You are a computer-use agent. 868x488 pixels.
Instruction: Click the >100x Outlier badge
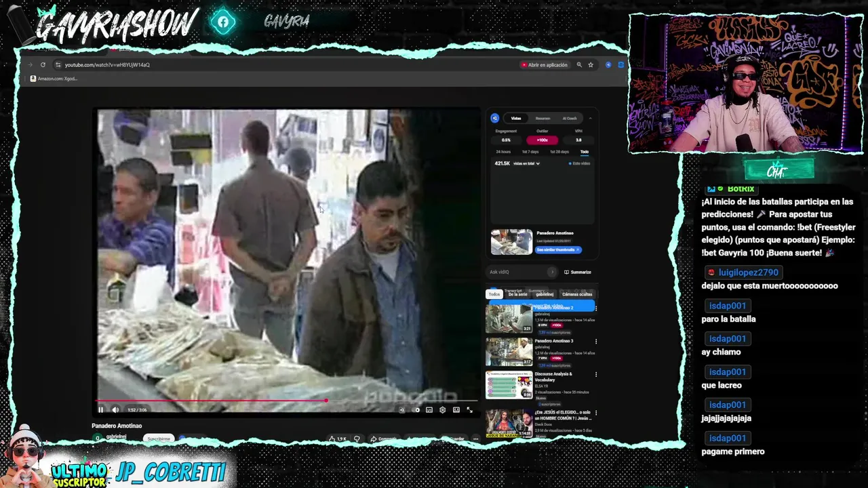542,140
